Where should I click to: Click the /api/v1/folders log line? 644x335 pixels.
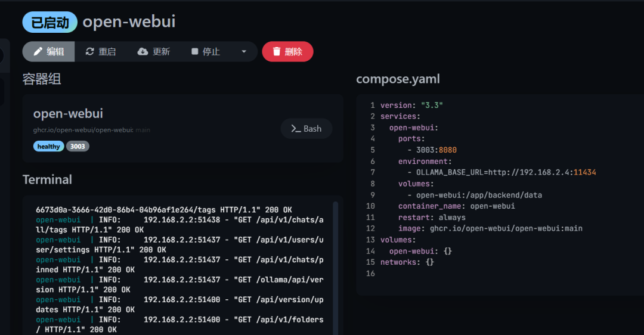tap(179, 324)
